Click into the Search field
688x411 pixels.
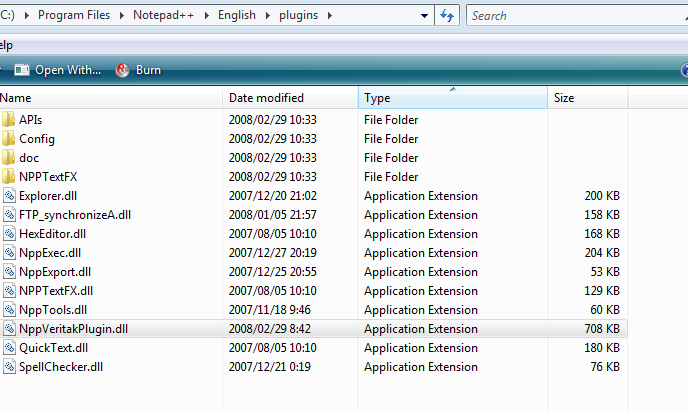click(575, 16)
